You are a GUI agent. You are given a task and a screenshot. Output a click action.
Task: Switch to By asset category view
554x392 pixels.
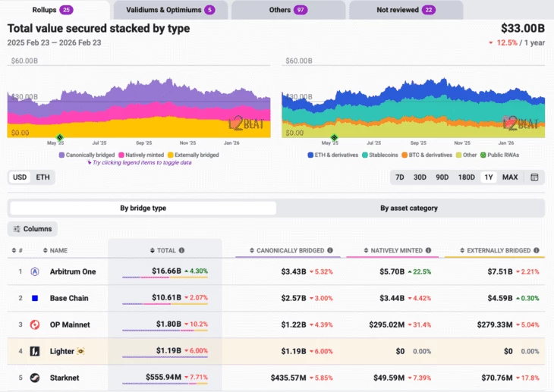409,208
